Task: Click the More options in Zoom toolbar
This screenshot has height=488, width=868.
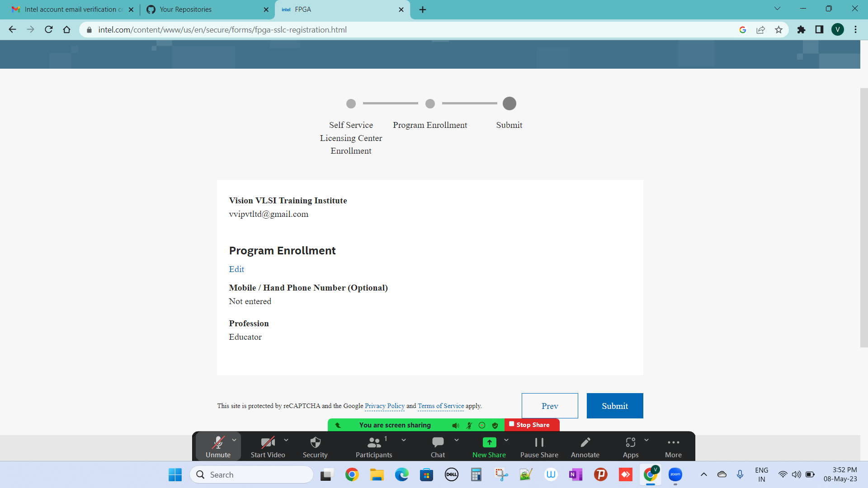Action: (673, 446)
